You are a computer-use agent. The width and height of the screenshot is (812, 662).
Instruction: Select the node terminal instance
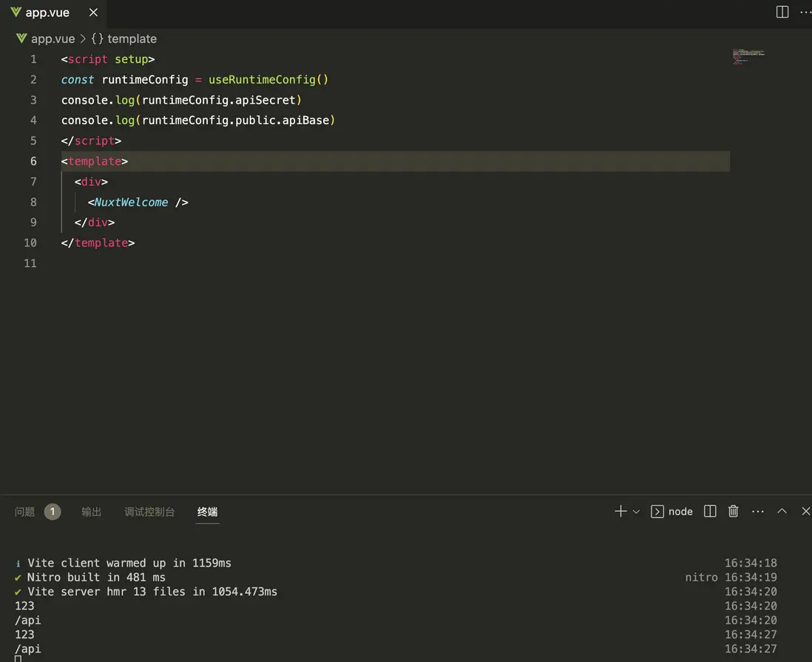coord(671,511)
